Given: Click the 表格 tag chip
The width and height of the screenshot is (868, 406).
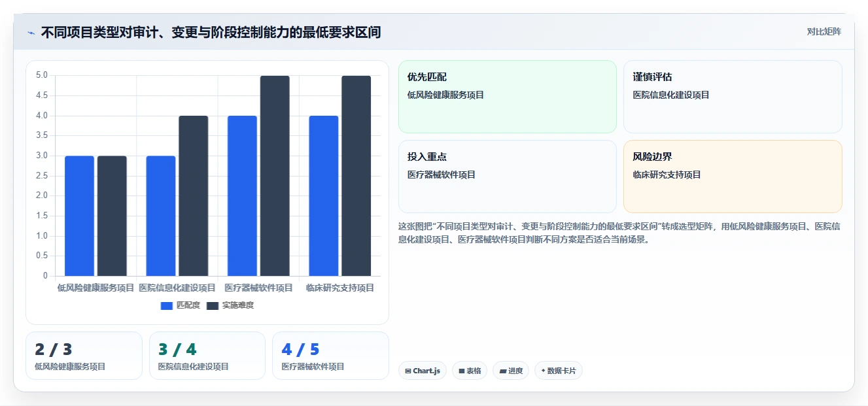Looking at the screenshot, I should coord(470,371).
